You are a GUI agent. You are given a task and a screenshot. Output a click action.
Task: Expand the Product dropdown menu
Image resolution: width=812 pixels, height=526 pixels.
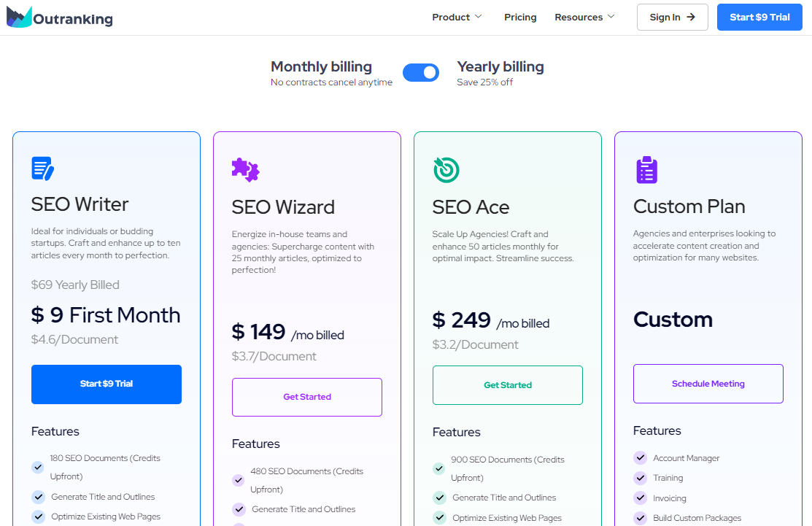(457, 17)
